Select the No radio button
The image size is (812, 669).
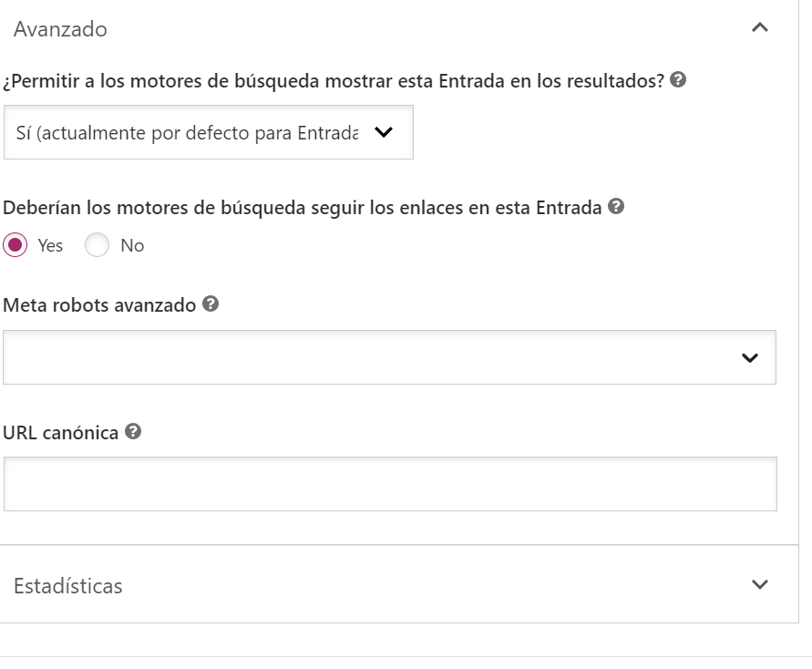(x=97, y=245)
